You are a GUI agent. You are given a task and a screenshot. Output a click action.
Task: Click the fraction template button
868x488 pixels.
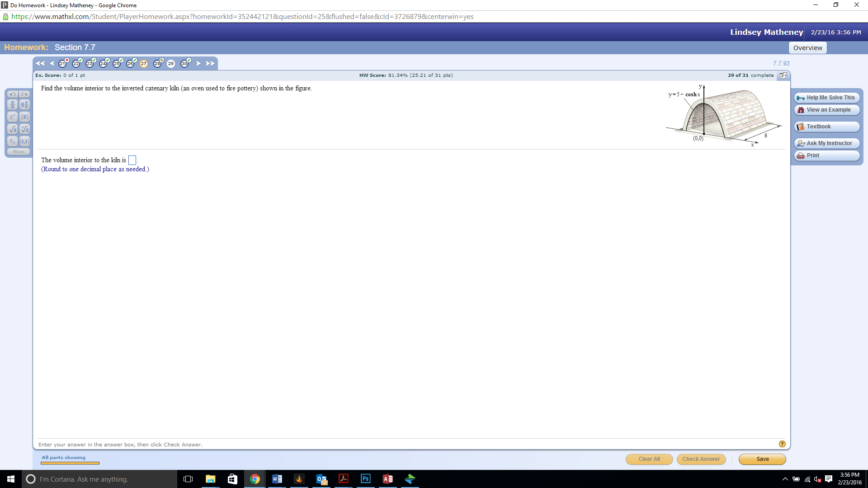tap(13, 105)
